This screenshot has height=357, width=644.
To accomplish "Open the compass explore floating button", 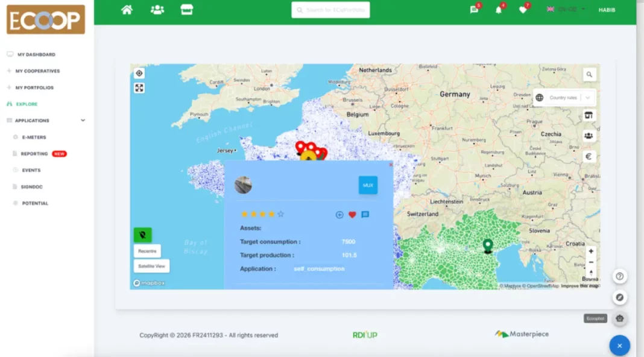I will [620, 297].
